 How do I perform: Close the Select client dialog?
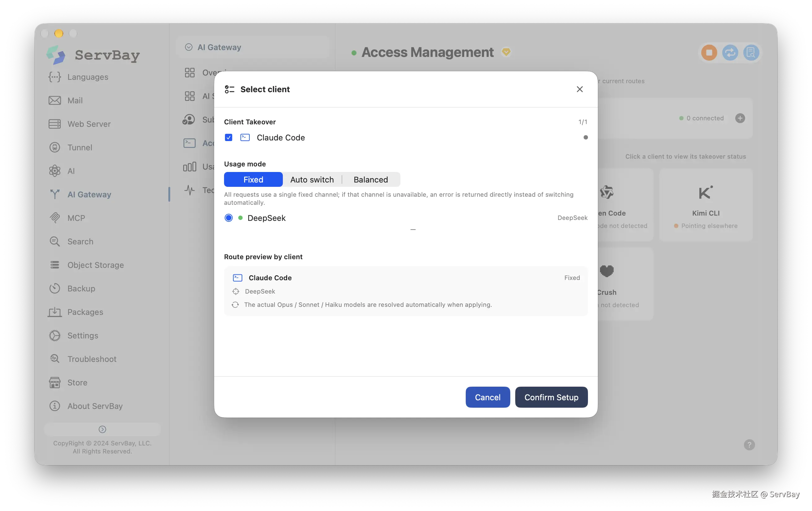click(x=580, y=89)
